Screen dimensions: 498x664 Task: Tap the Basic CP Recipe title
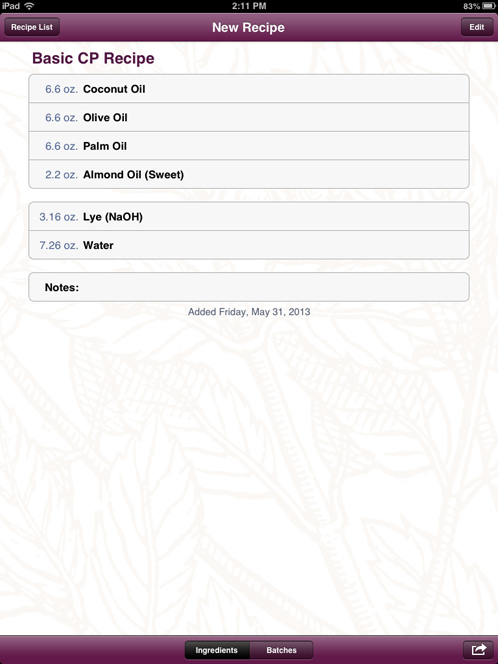[93, 58]
